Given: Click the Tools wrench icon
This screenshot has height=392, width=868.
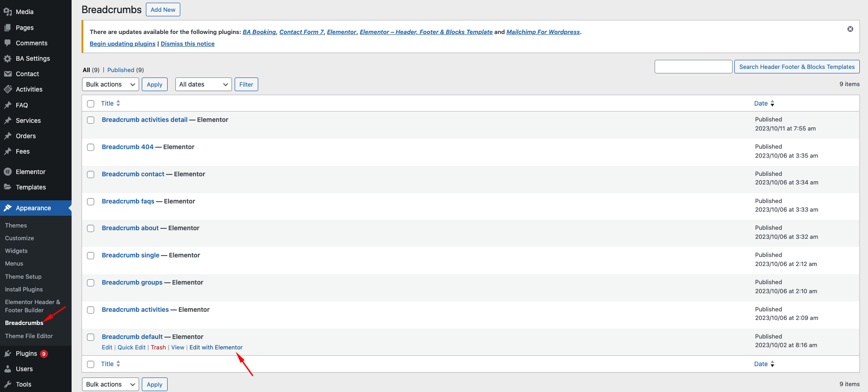Looking at the screenshot, I should [x=8, y=384].
